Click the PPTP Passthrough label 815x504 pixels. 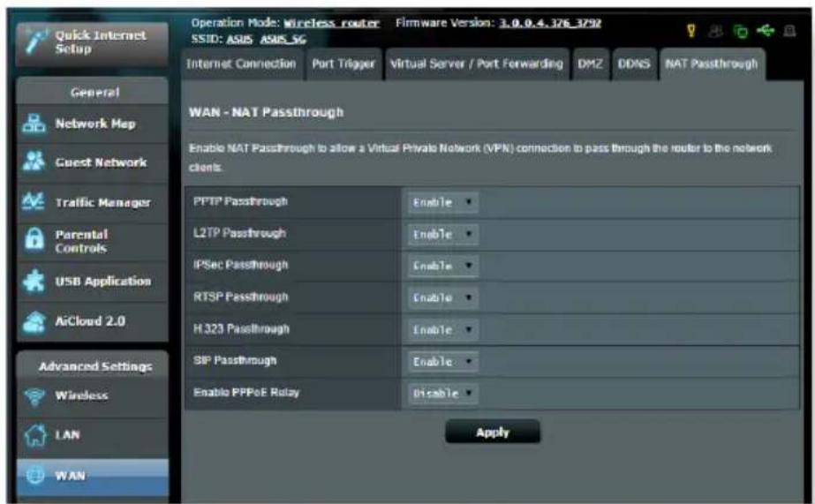(240, 201)
